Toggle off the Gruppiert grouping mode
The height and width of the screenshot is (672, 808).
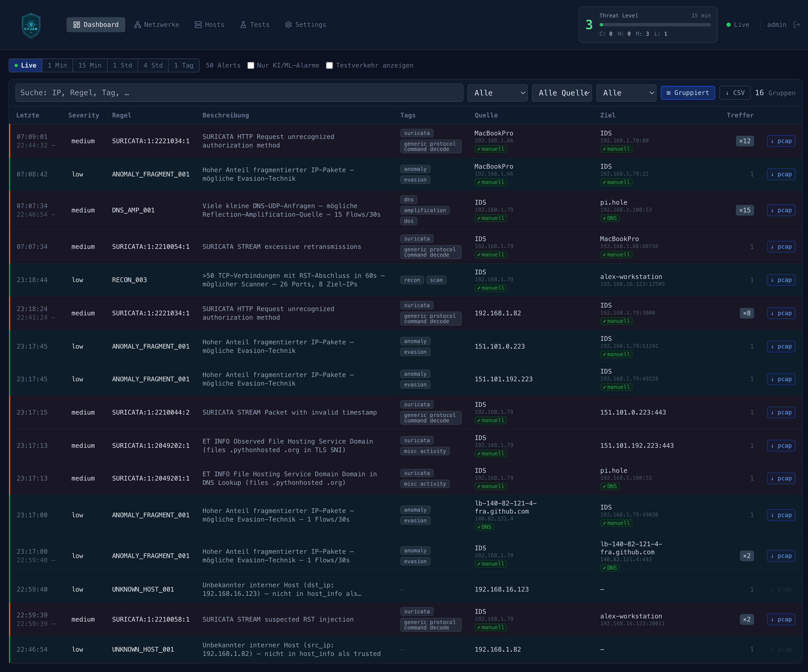688,93
